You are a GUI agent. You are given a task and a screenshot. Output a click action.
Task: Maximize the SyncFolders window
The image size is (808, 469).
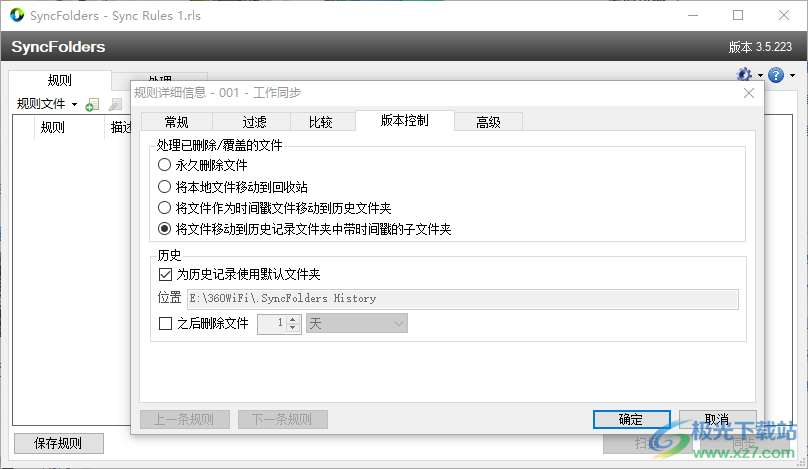click(x=738, y=15)
